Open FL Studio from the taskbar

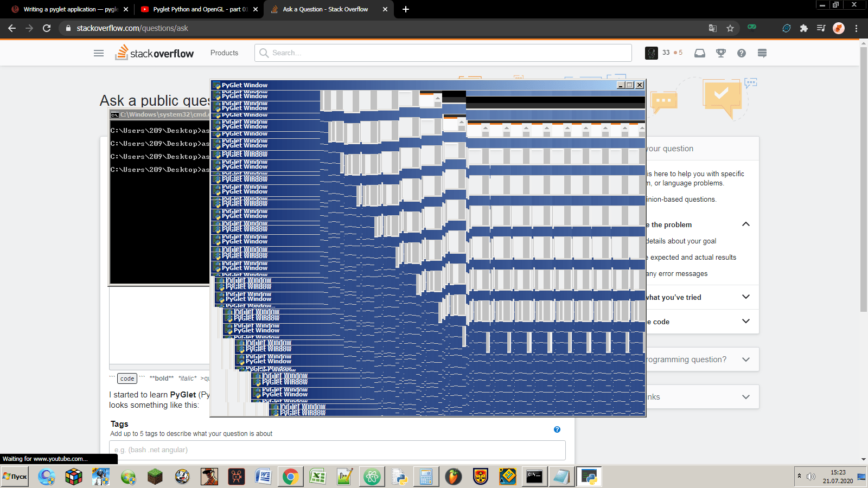point(454,477)
